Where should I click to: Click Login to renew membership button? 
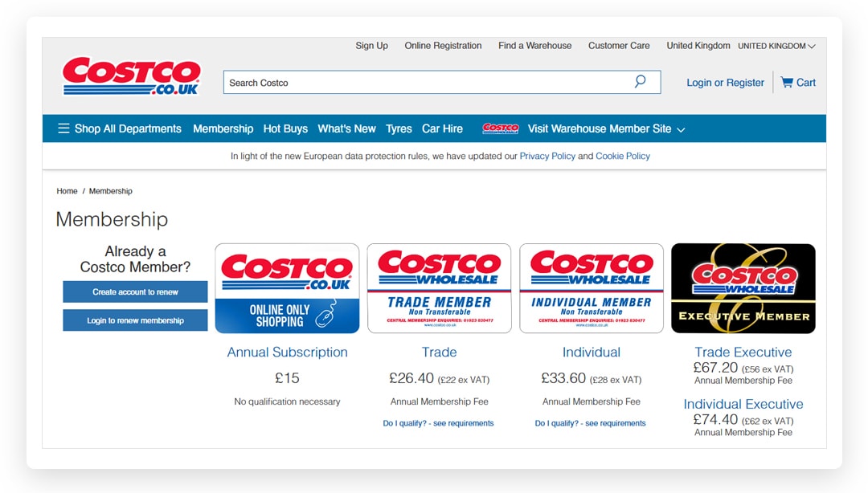[135, 320]
